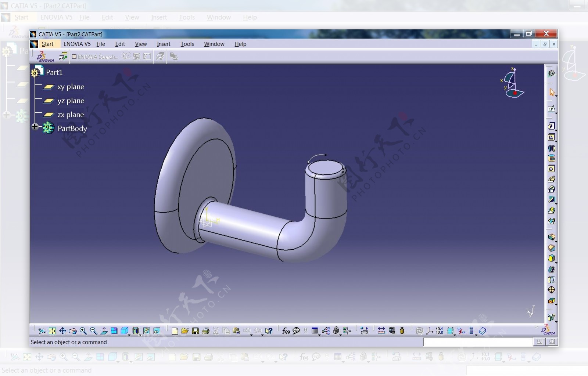Viewport: 588px width, 376px height.
Task: Open the File menu
Action: point(101,44)
